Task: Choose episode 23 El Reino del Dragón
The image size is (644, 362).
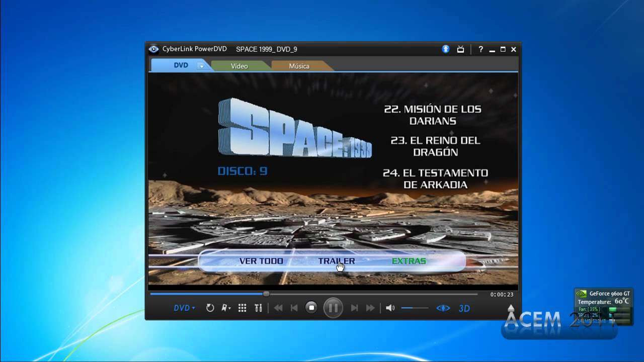Action: point(436,146)
